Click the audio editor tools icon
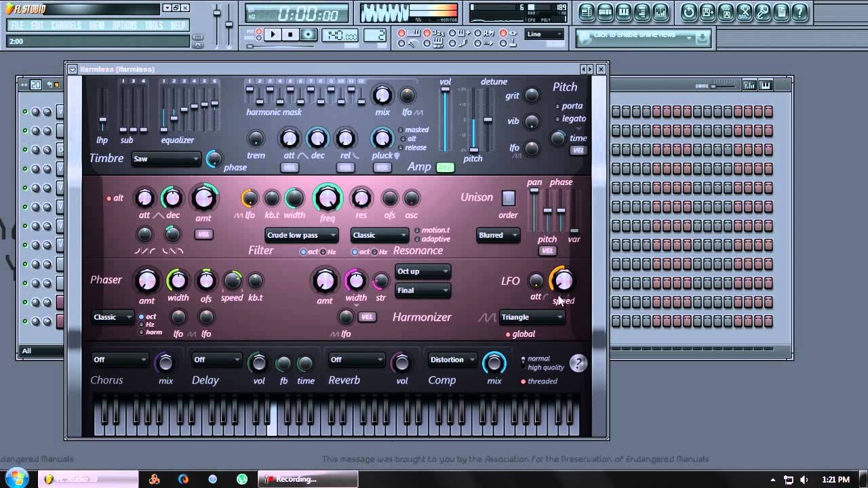The height and width of the screenshot is (488, 868). tap(744, 12)
